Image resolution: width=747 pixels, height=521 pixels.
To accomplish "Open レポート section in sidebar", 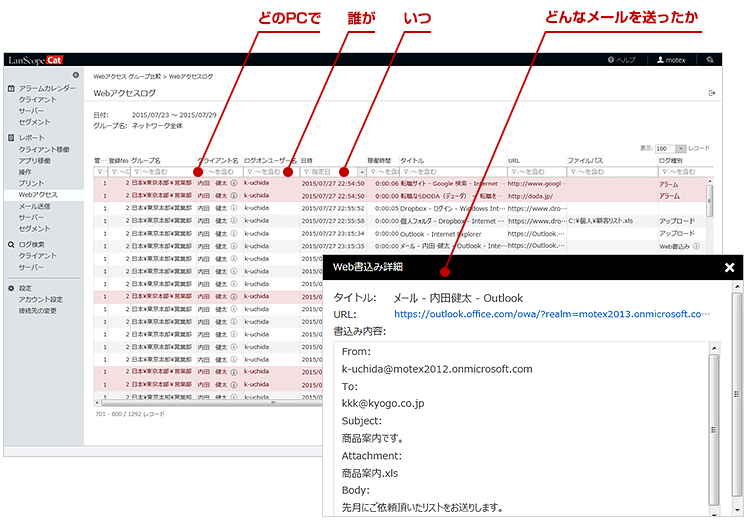I will pyautogui.click(x=31, y=138).
